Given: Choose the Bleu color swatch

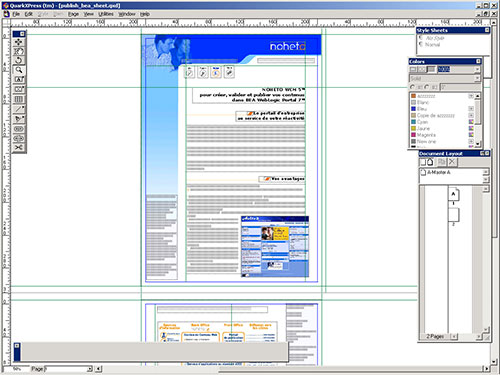Looking at the screenshot, I should point(413,109).
